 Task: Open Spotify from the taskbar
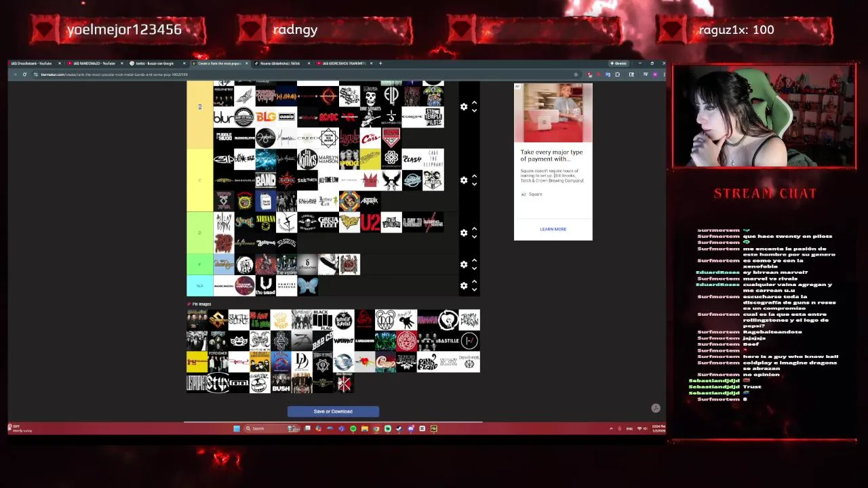[x=353, y=428]
